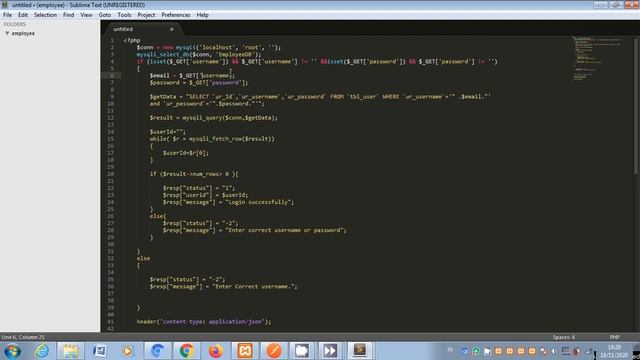Click the if ($result->num_rows> 0) line
Viewport: 640px width, 360px height.
tap(194, 174)
